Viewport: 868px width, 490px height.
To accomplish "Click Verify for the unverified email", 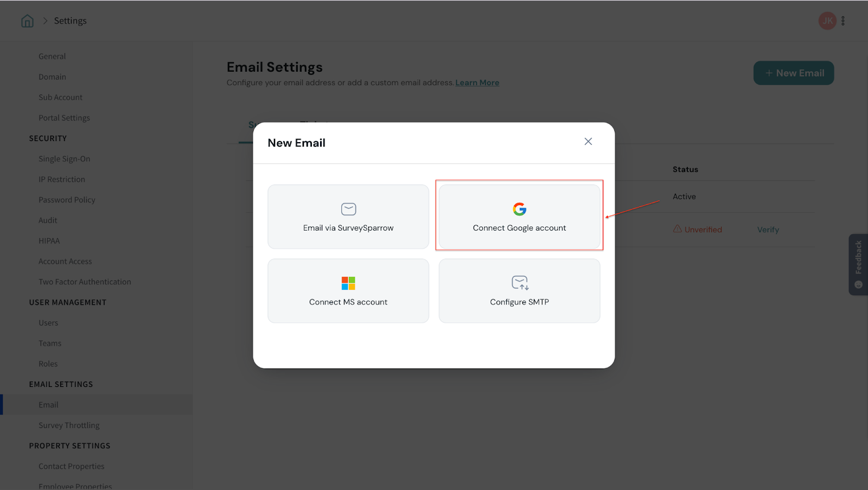I will [768, 230].
